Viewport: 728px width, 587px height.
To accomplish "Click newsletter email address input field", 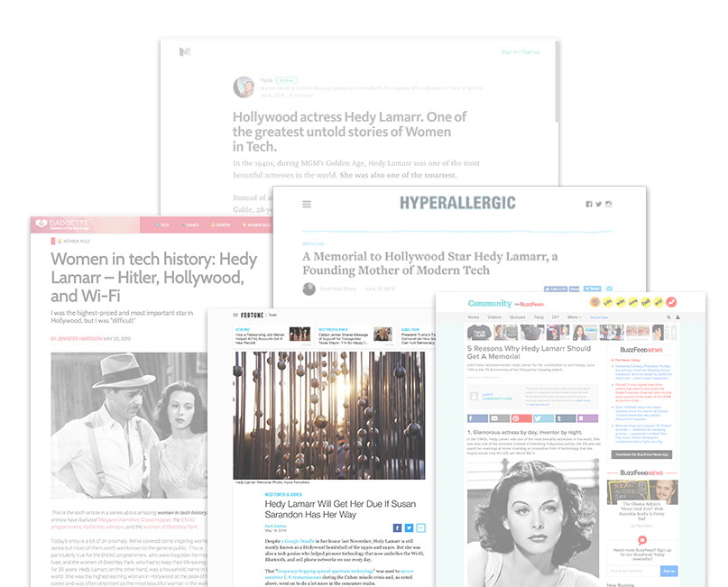I will click(x=633, y=571).
